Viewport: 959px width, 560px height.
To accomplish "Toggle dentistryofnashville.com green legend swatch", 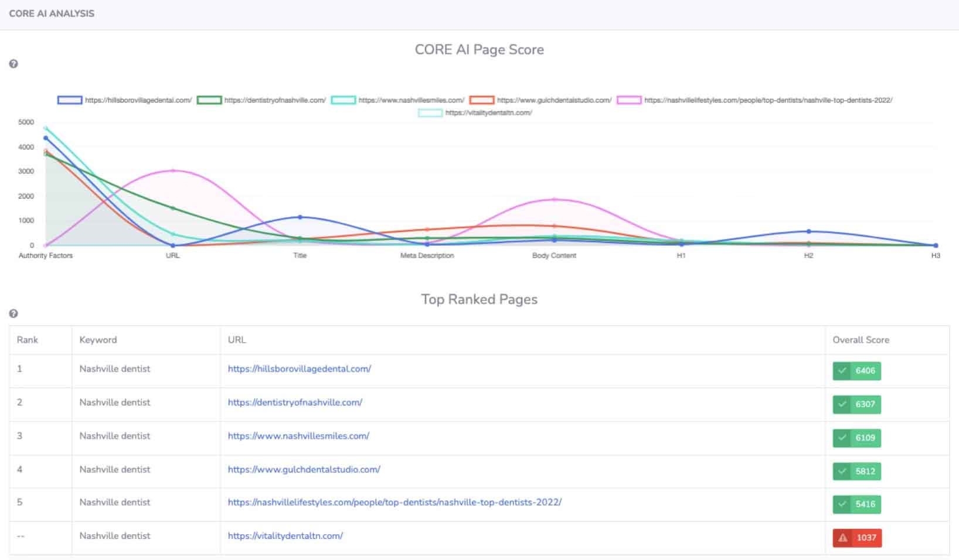I will [209, 100].
